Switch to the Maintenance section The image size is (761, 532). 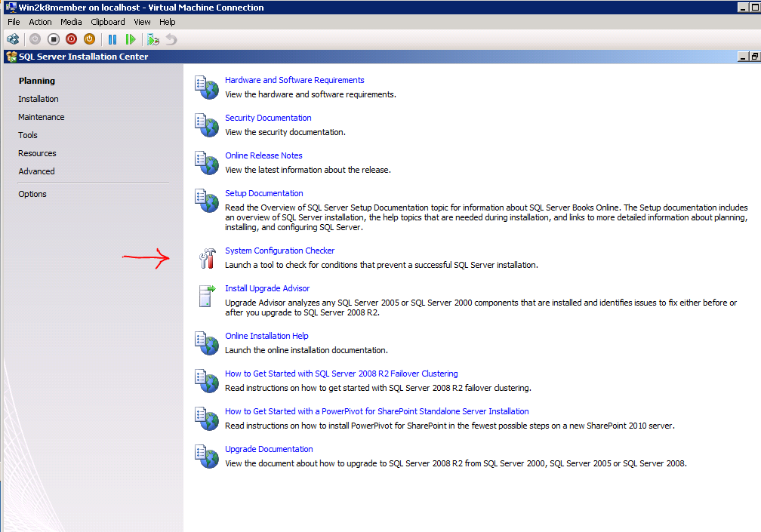point(42,117)
